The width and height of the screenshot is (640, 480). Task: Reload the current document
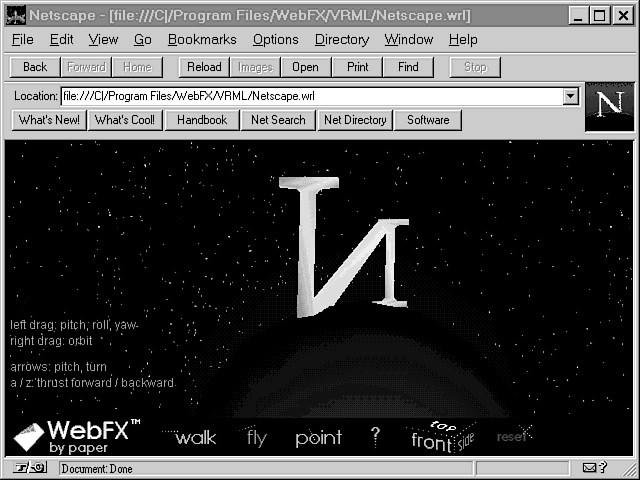coord(204,67)
